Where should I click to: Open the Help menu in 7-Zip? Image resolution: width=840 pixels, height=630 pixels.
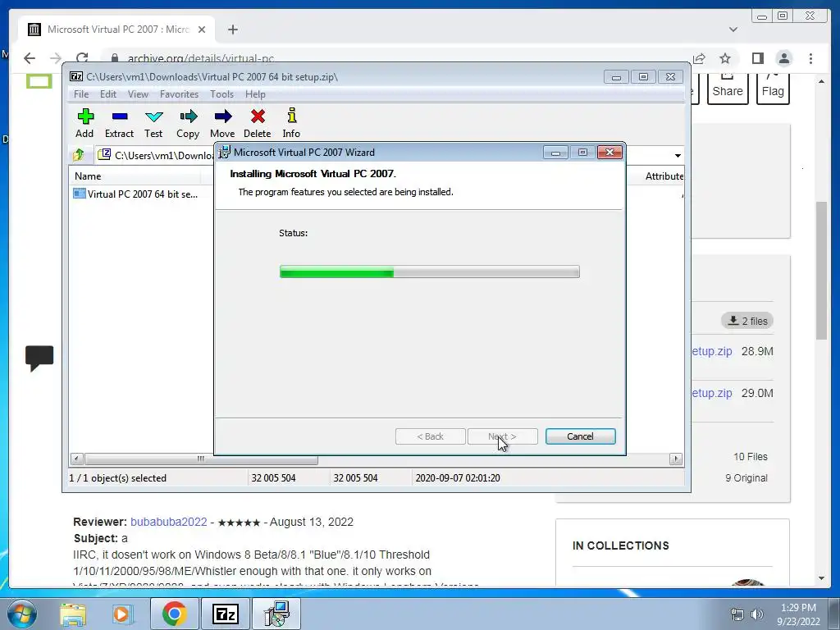click(256, 94)
